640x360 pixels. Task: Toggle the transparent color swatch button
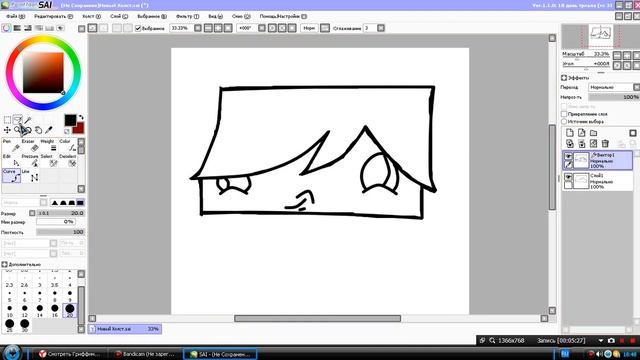[67, 131]
